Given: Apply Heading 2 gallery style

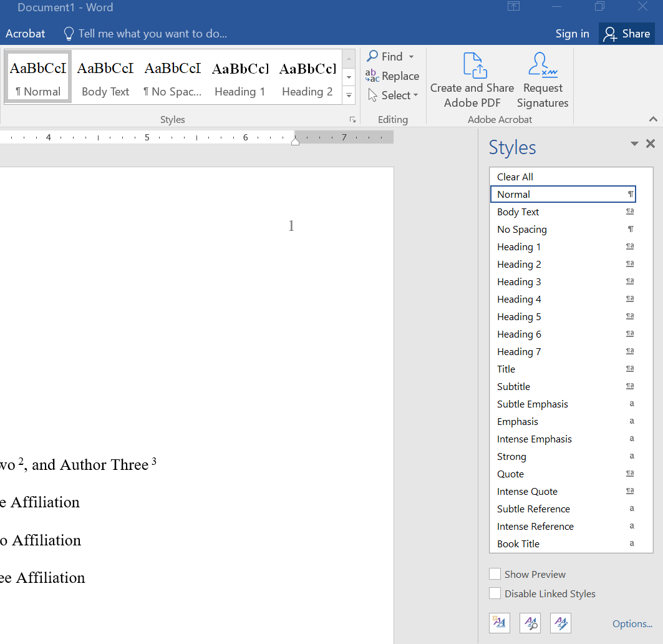Looking at the screenshot, I should pyautogui.click(x=307, y=77).
